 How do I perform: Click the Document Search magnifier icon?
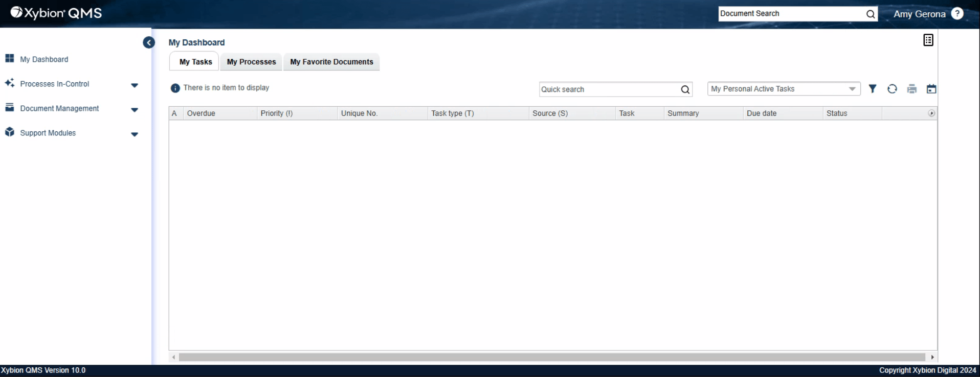[x=871, y=14]
